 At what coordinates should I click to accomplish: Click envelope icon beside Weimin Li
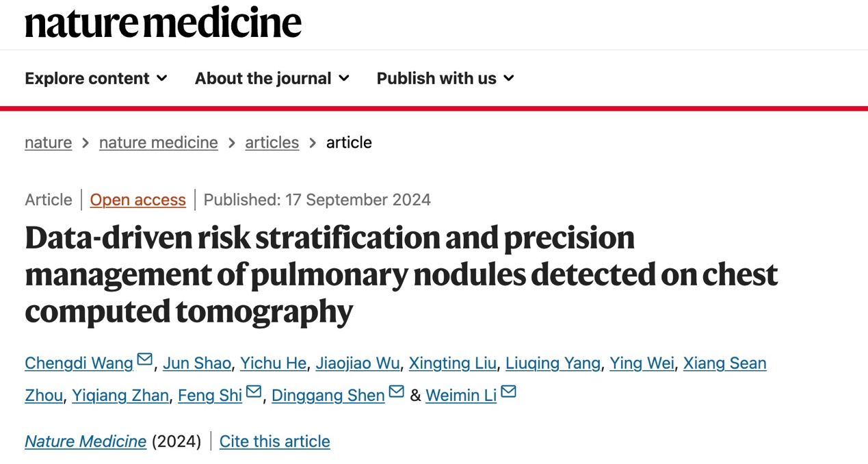(508, 392)
